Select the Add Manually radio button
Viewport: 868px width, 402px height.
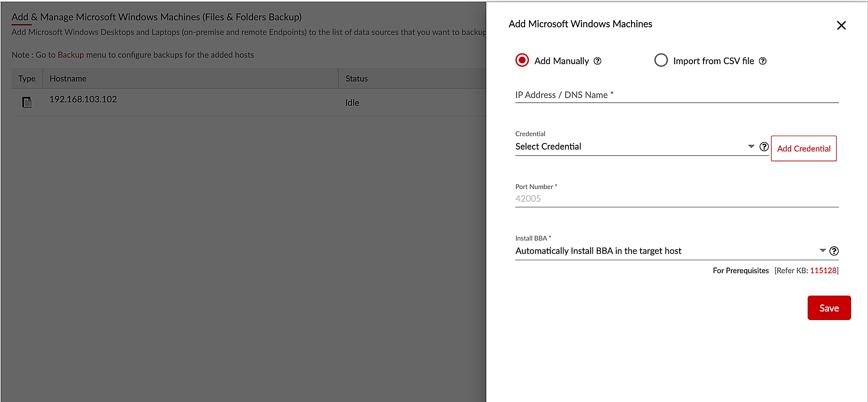click(x=522, y=60)
